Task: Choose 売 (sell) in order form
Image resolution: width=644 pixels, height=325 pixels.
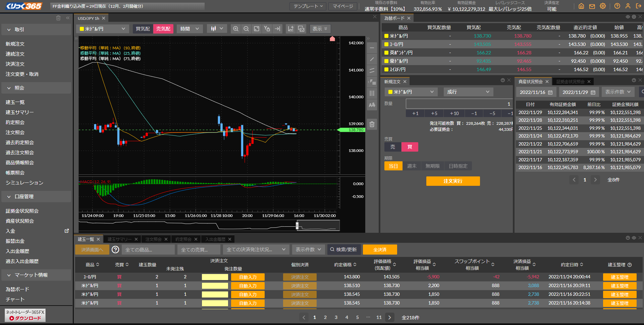Action: click(393, 147)
